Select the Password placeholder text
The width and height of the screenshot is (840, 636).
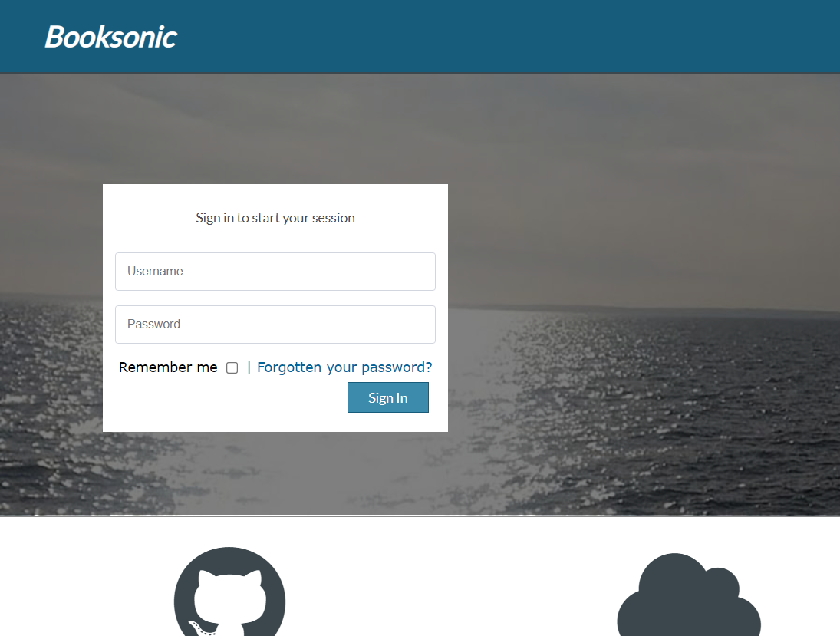(153, 325)
